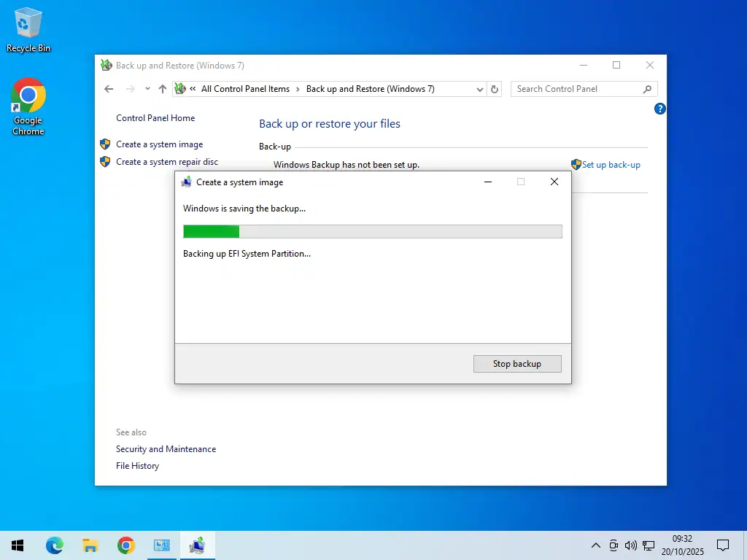The width and height of the screenshot is (747, 560).
Task: Show hidden icons in the system tray
Action: tap(596, 545)
